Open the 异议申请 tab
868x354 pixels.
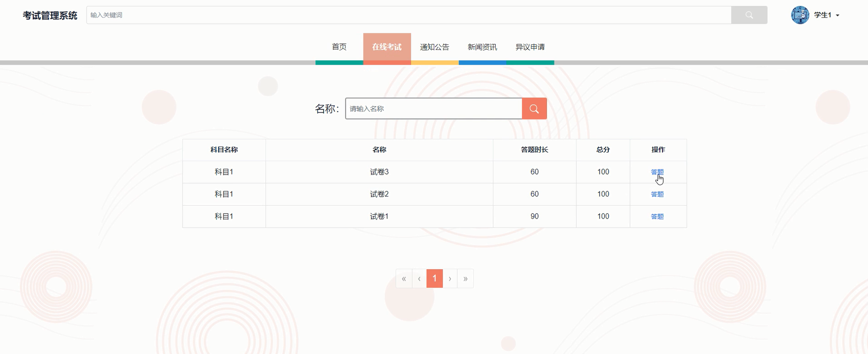tap(530, 47)
